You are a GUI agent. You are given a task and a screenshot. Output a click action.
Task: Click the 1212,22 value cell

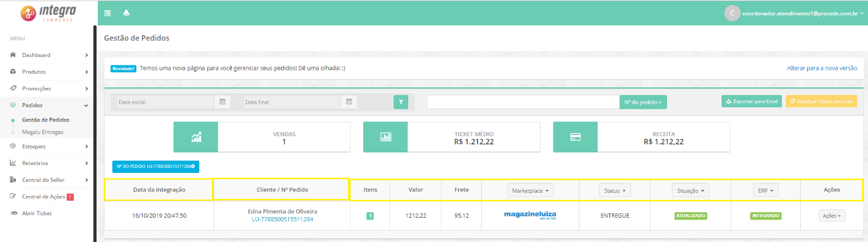[x=415, y=215]
